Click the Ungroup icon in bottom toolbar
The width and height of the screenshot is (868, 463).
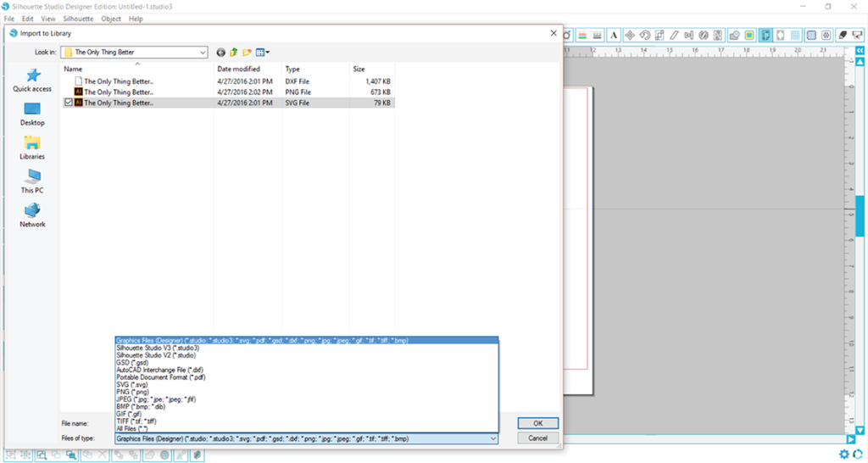coord(25,455)
